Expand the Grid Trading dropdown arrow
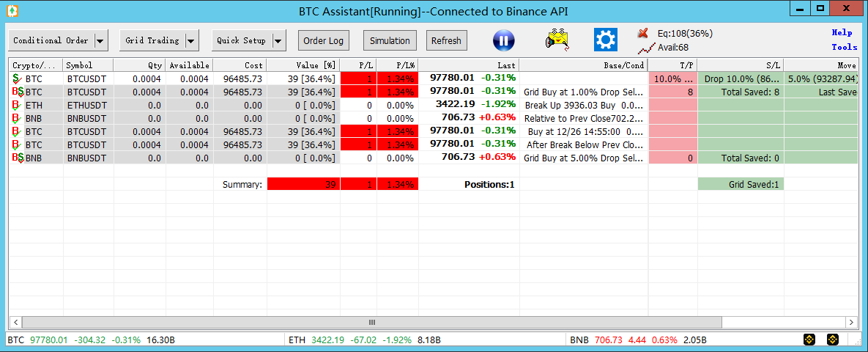The image size is (868, 352). click(191, 40)
